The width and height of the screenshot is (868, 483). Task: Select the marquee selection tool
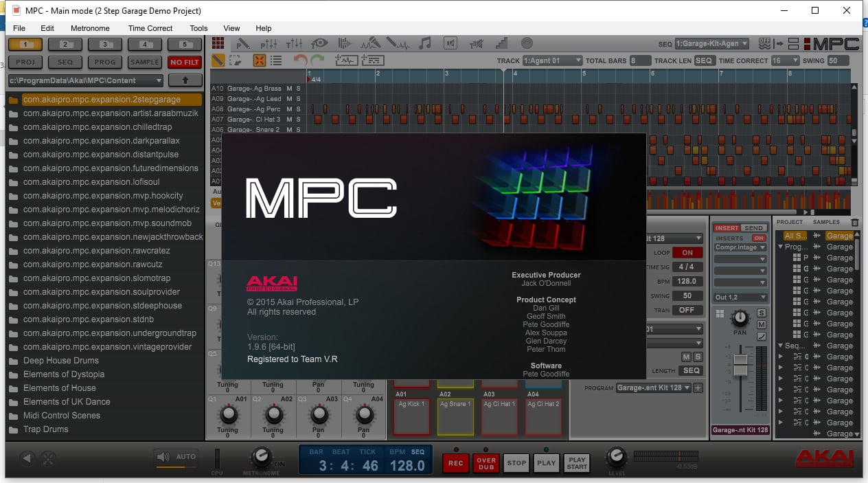pyautogui.click(x=236, y=60)
